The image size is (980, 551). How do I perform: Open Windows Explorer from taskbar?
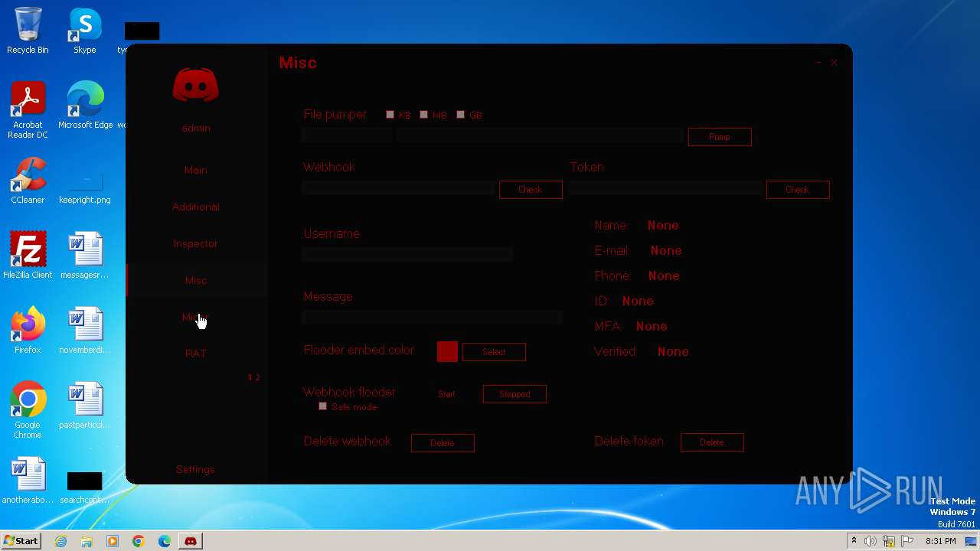[x=87, y=541]
